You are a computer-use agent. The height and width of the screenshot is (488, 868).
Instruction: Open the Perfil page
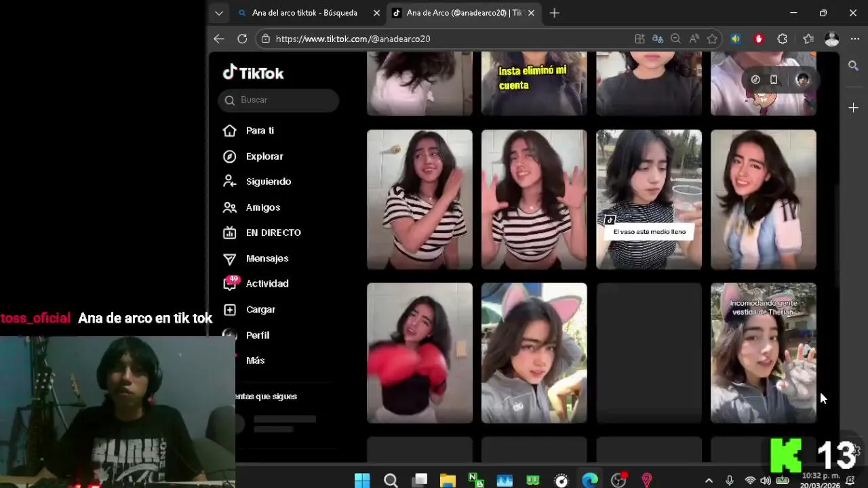258,335
